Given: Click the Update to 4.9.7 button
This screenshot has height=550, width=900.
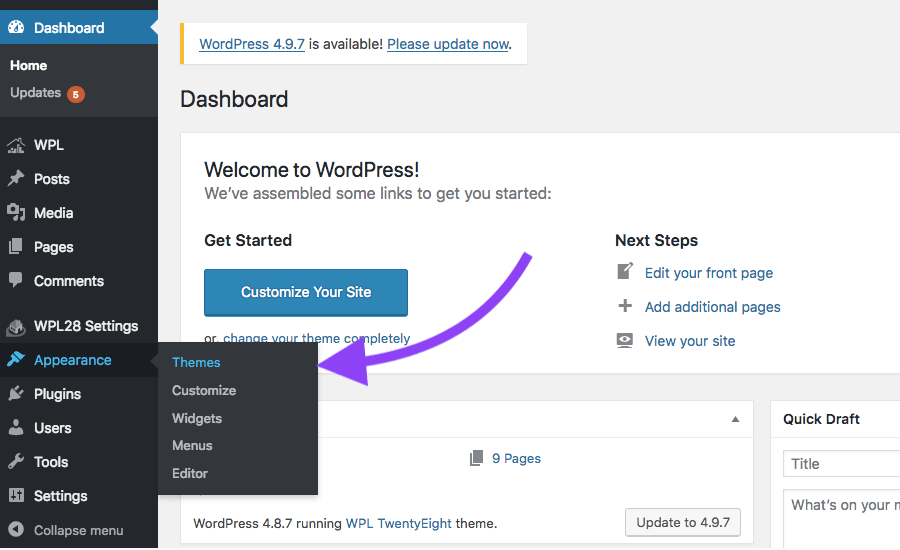Looking at the screenshot, I should pos(683,522).
